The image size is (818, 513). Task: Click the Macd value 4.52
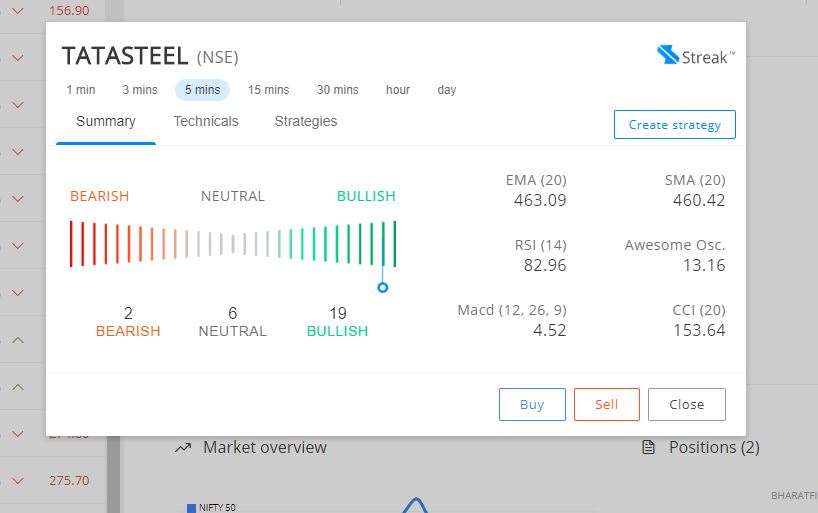click(x=549, y=330)
